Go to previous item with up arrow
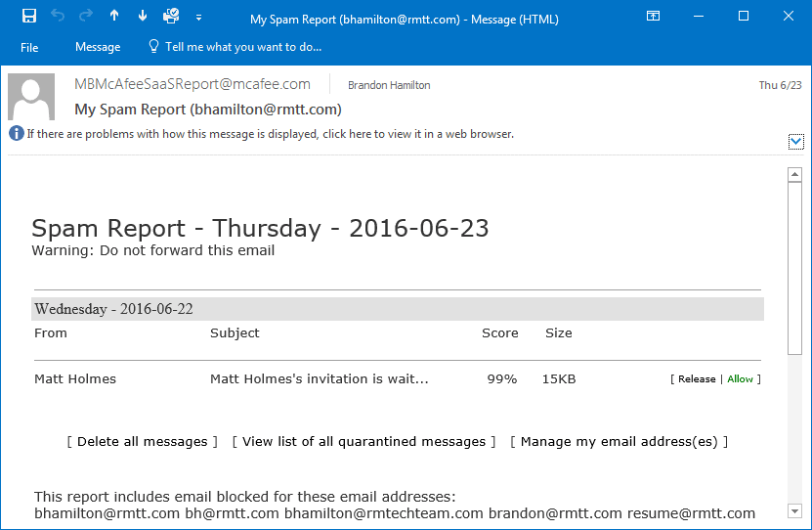 click(x=114, y=16)
